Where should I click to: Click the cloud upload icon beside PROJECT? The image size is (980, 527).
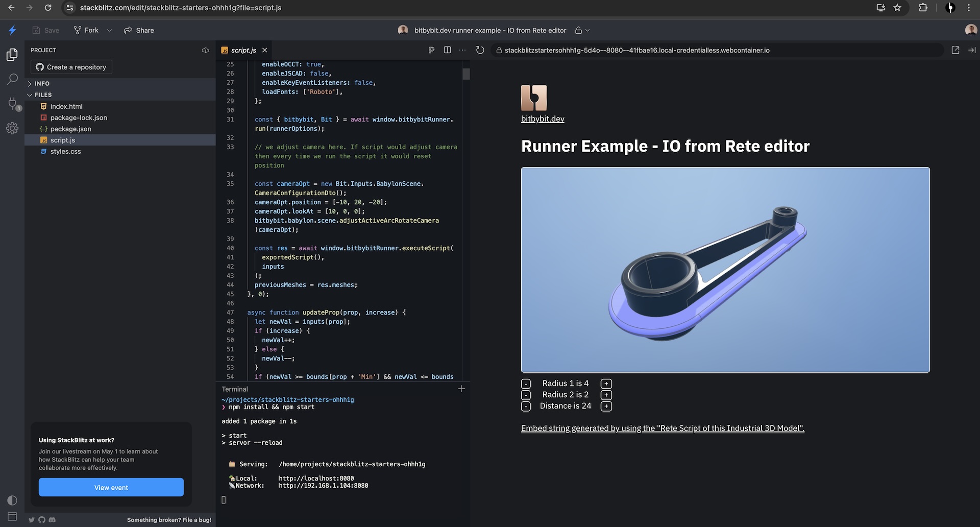pyautogui.click(x=205, y=50)
